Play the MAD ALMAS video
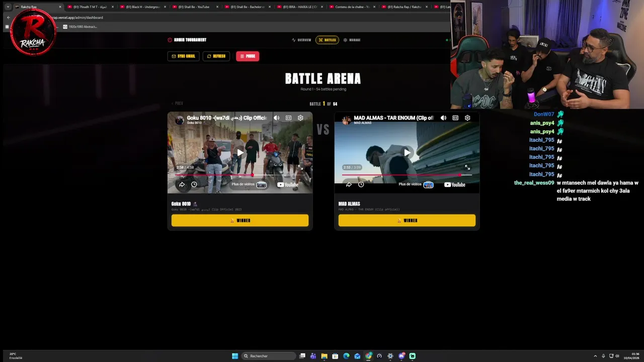 pyautogui.click(x=407, y=152)
